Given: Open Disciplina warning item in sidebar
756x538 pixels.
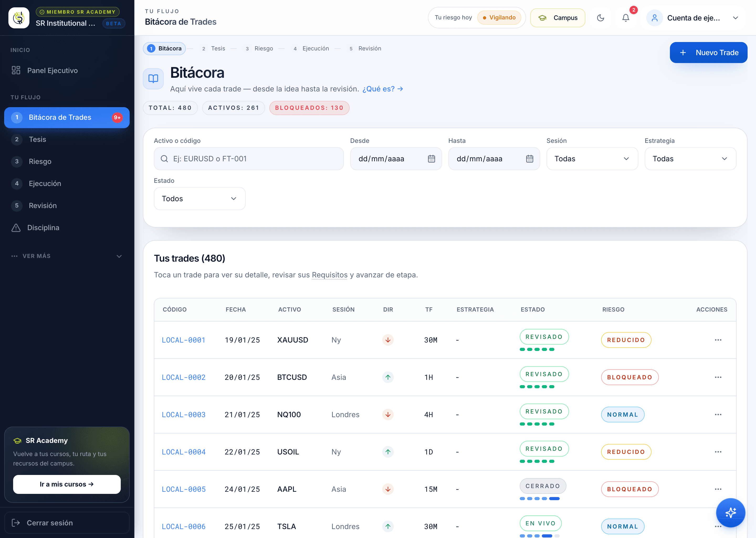Looking at the screenshot, I should [67, 227].
